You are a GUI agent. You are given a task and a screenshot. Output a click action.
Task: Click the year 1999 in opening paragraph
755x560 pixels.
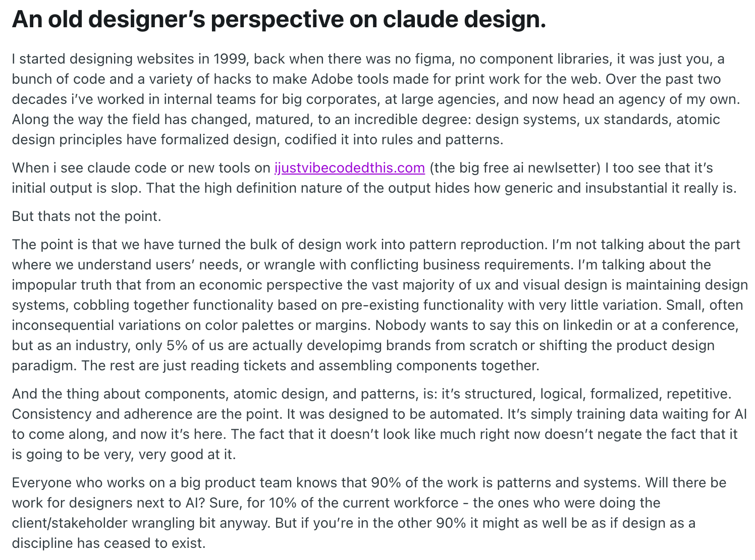click(230, 59)
